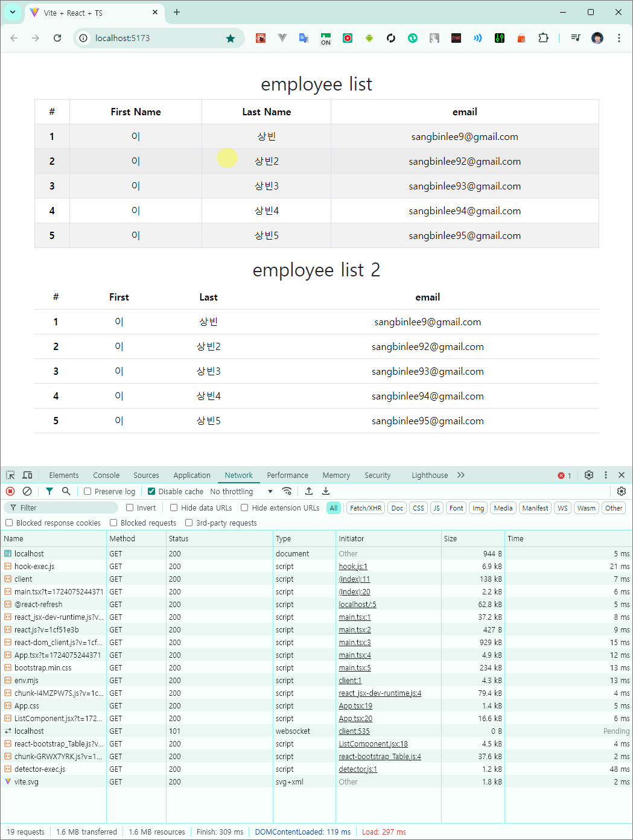Expand more DevTools tabs chevron
This screenshot has width=633, height=840.
click(461, 475)
